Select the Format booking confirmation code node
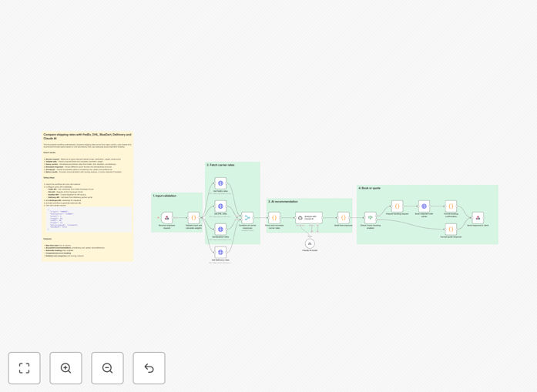 coord(451,206)
